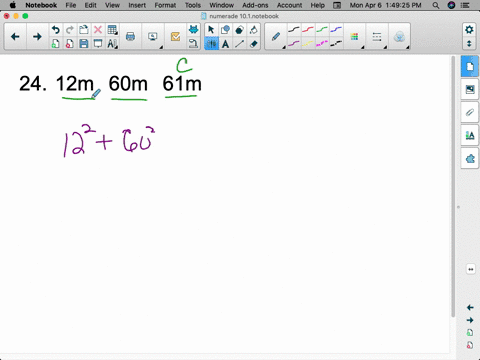Open the Apple menu
480x360 pixels.
[13, 5]
